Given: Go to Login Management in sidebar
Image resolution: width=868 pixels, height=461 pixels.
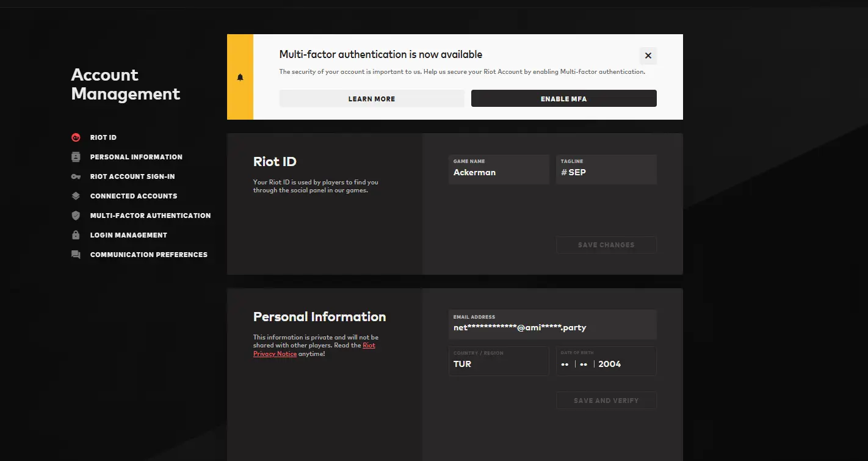Looking at the screenshot, I should click(128, 235).
